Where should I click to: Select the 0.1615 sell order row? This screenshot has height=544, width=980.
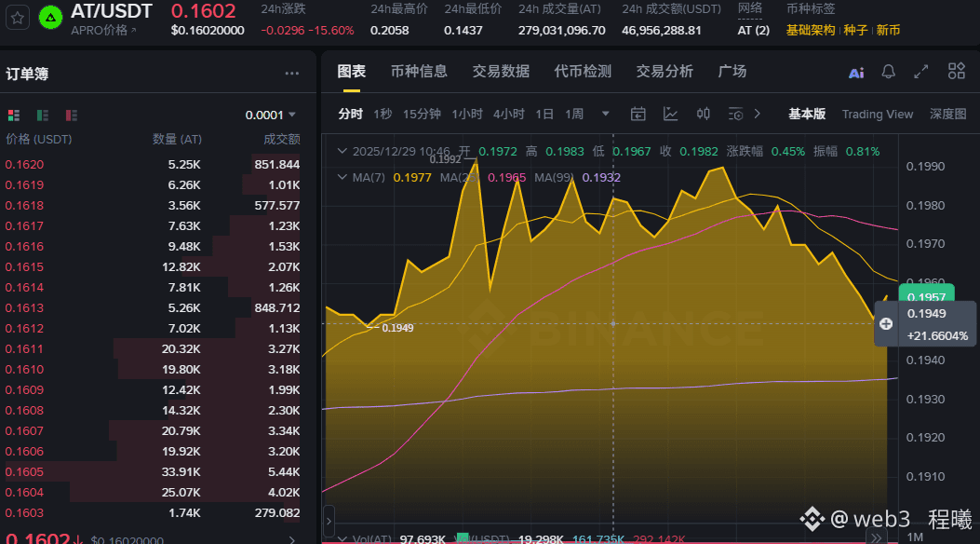coord(153,267)
